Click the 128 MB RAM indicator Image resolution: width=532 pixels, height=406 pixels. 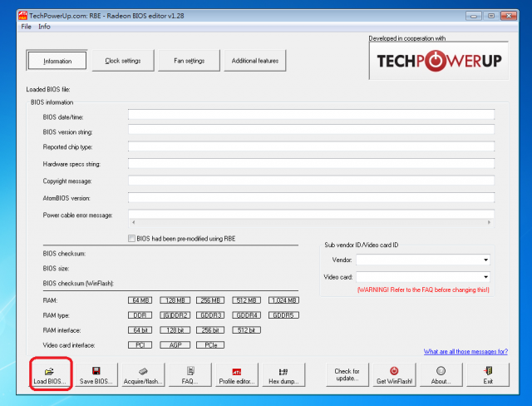pyautogui.click(x=175, y=300)
